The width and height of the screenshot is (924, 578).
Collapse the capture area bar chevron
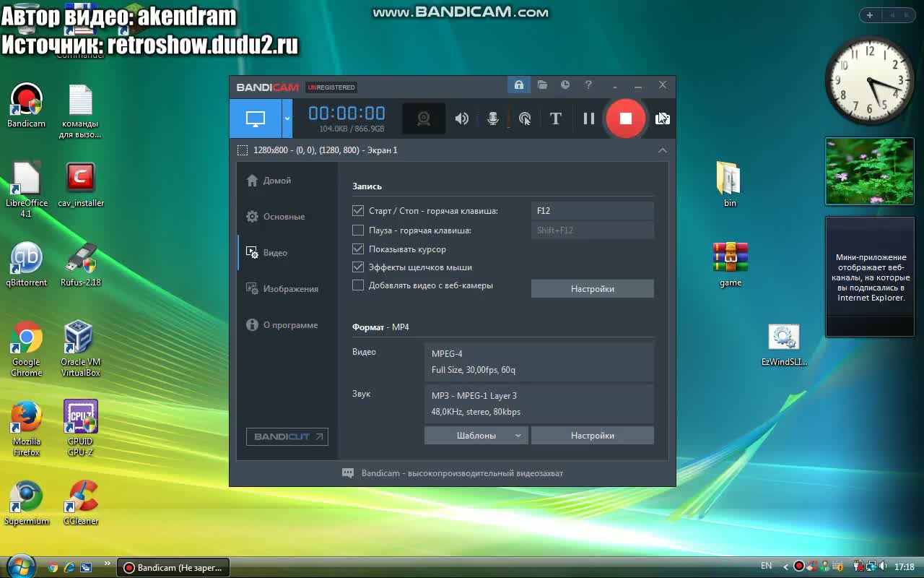pyautogui.click(x=663, y=150)
